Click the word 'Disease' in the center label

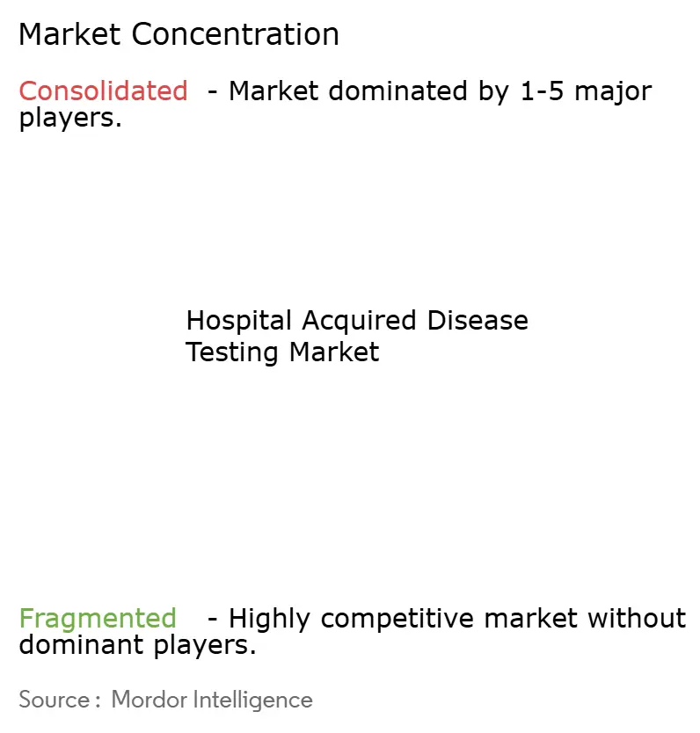point(478,321)
